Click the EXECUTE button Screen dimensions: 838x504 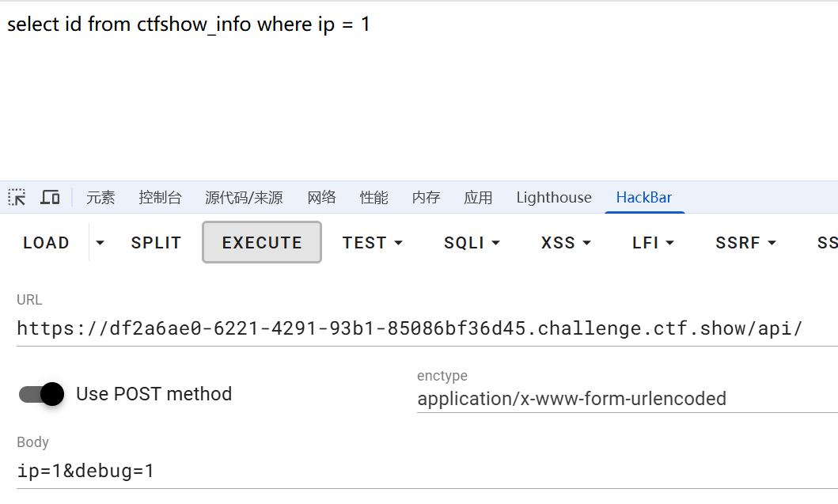(x=262, y=243)
